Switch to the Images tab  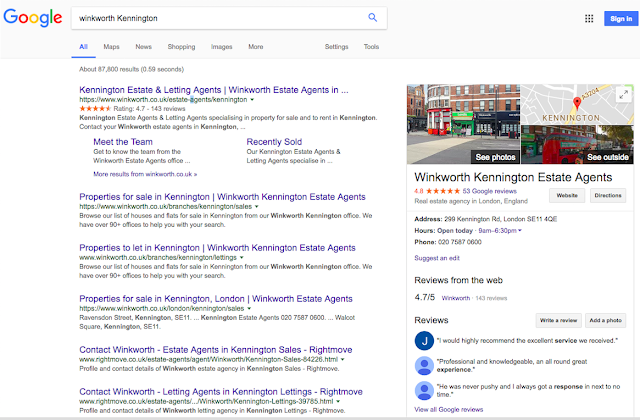[x=222, y=47]
